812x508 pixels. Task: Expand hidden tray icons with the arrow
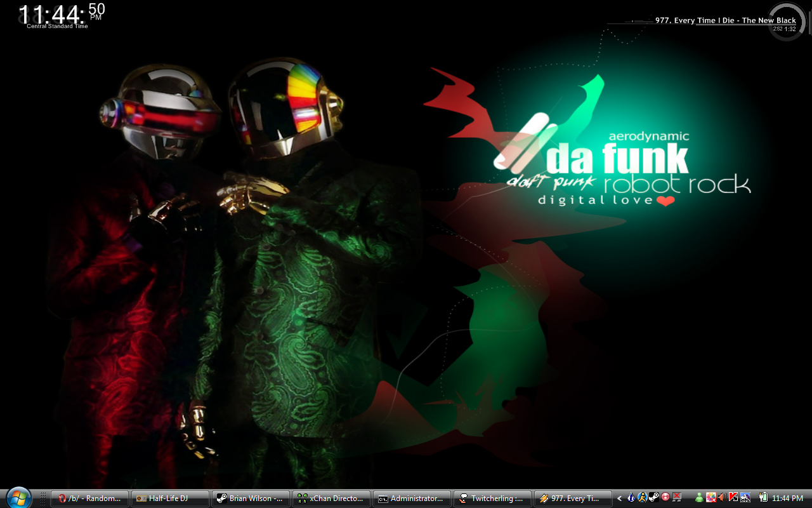pos(620,498)
